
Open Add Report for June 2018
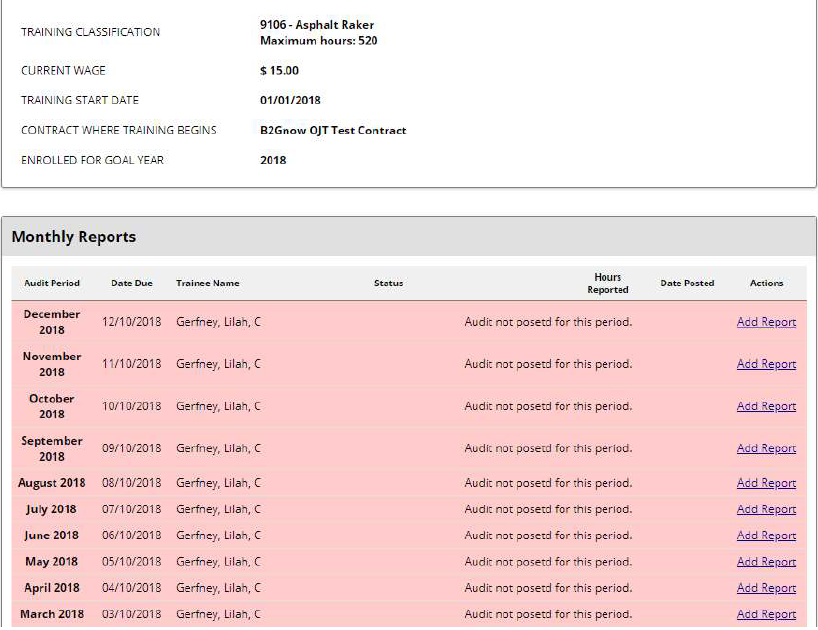(x=766, y=535)
